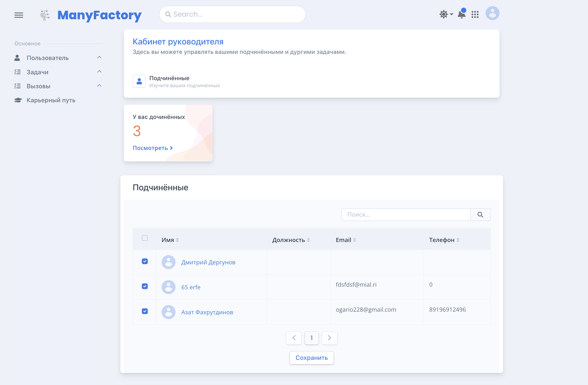
Task: Click the Сохранить button
Action: pyautogui.click(x=311, y=358)
